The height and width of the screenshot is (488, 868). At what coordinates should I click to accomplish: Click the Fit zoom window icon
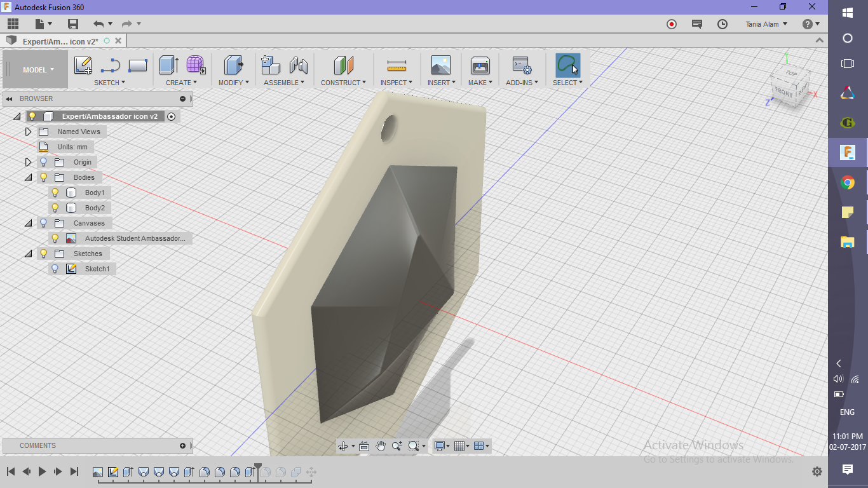[414, 446]
